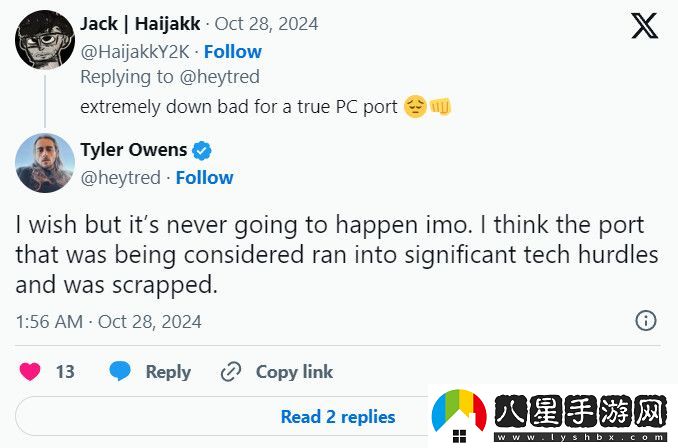This screenshot has width=678, height=448.
Task: Open the Twitter info circle icon
Action: point(646,321)
